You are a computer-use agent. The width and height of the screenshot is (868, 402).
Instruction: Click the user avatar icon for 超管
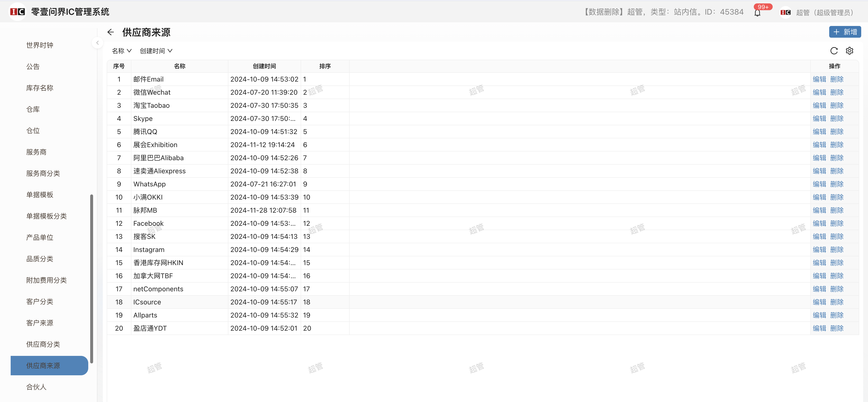coord(785,12)
